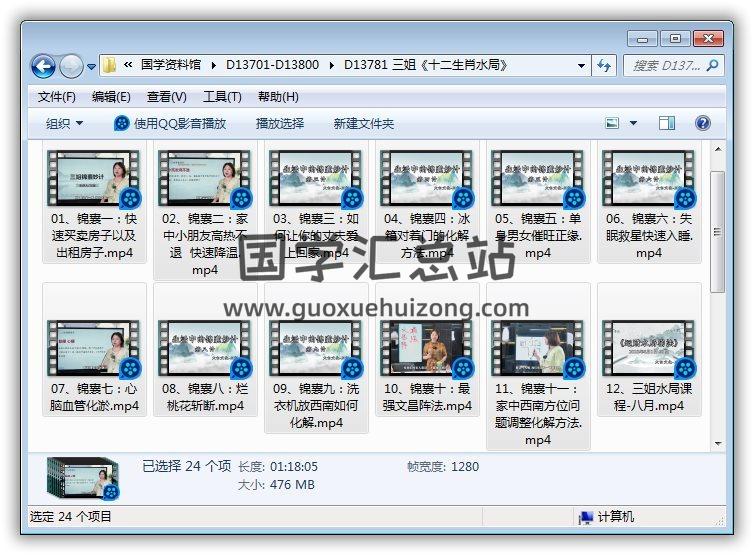Viewport: 754px width, 555px height.
Task: Click the magnifier search icon
Action: coord(713,65)
